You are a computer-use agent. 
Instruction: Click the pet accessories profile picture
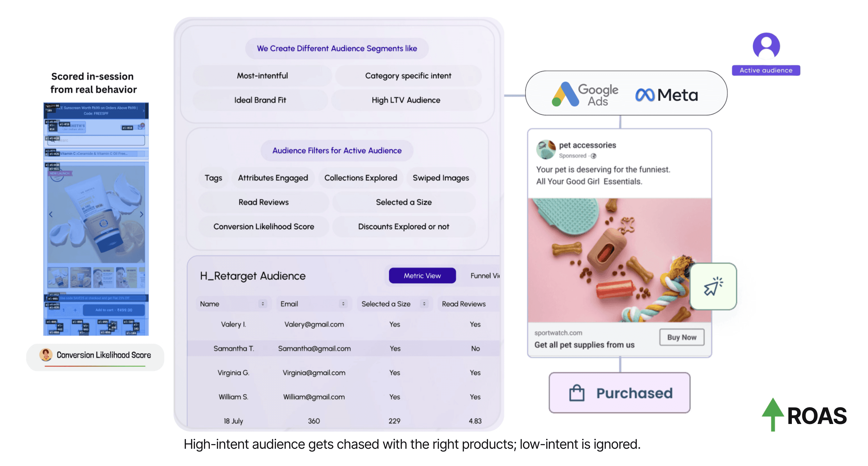[x=546, y=149]
